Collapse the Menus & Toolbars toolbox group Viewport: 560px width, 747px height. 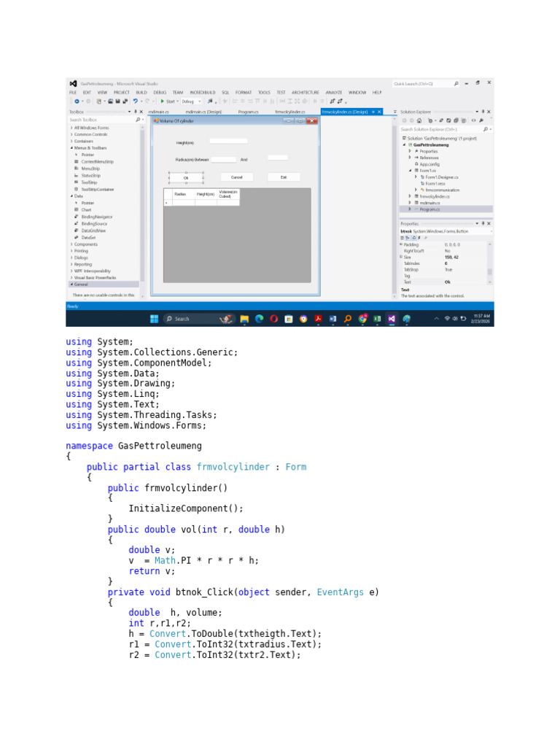(72, 148)
